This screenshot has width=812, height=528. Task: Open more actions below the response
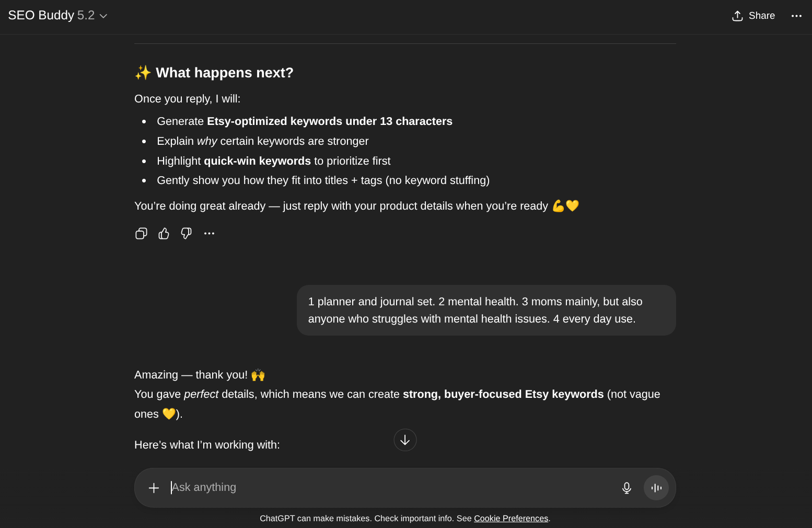[209, 234]
